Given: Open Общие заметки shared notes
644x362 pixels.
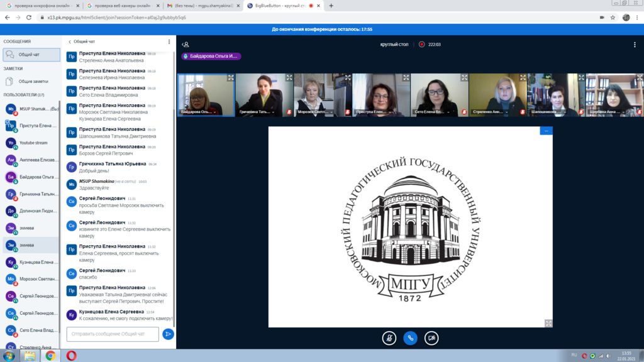Looking at the screenshot, I should 33,81.
